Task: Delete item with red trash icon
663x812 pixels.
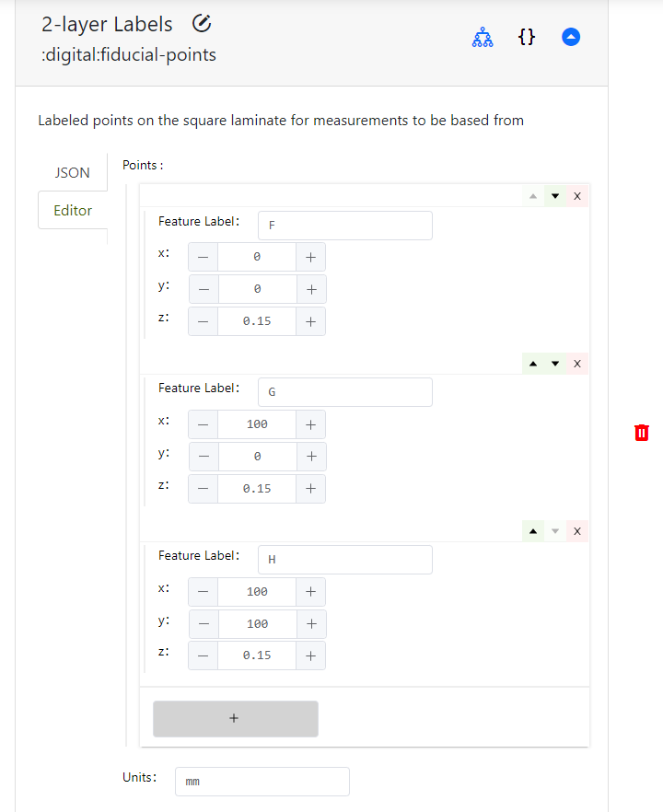Action: (641, 433)
